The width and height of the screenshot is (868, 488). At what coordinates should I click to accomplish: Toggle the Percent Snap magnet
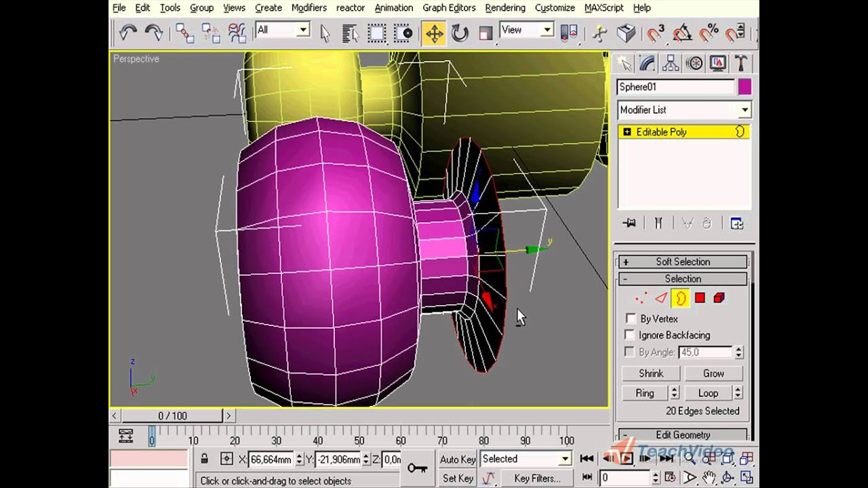click(709, 32)
